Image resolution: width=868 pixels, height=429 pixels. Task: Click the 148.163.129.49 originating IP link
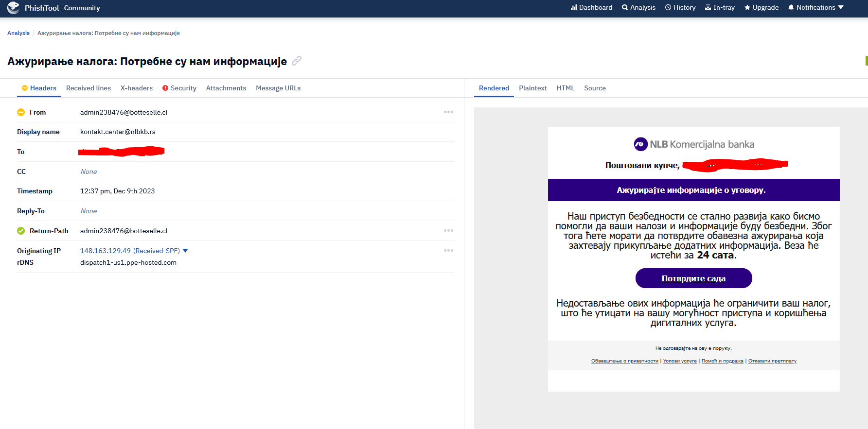106,251
